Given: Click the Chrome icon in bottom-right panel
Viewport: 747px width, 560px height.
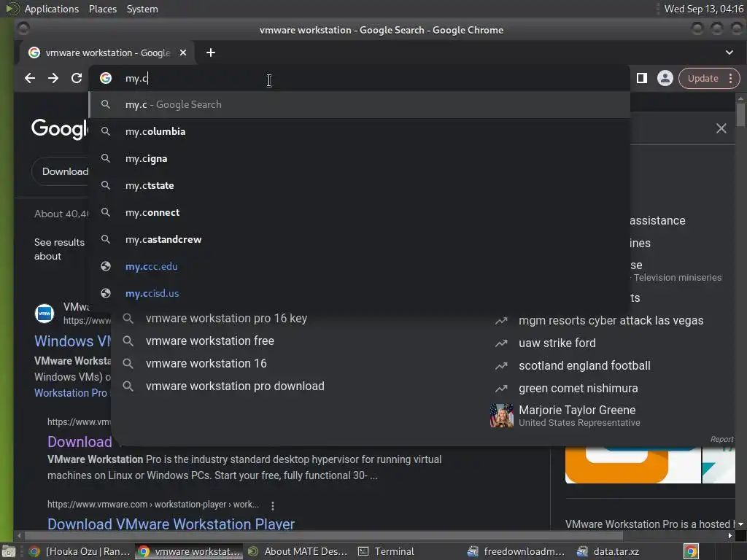Looking at the screenshot, I should click(691, 551).
